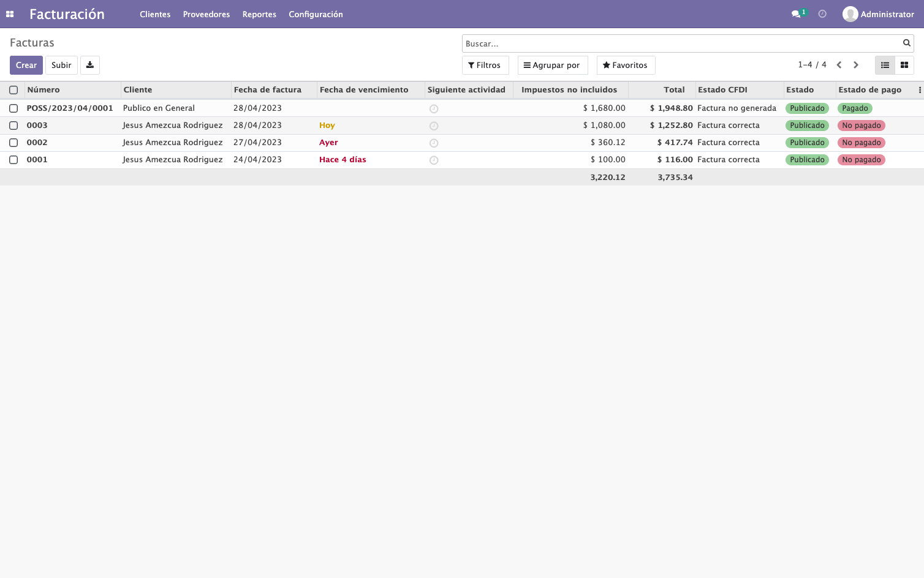Click the search magnifier icon
This screenshot has height=578, width=924.
[x=906, y=43]
